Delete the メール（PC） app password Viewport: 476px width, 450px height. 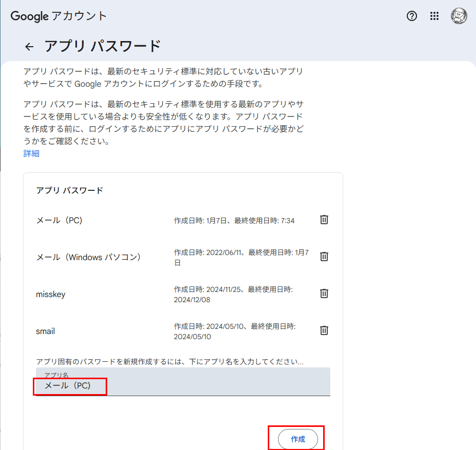click(324, 220)
